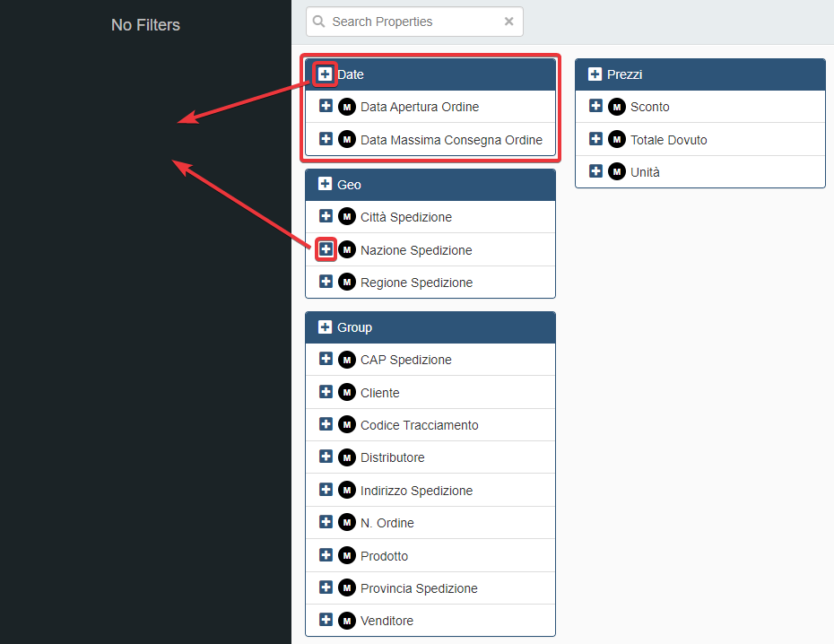Image resolution: width=834 pixels, height=644 pixels.
Task: Click the Codice Tracciamento entry
Action: pos(419,425)
